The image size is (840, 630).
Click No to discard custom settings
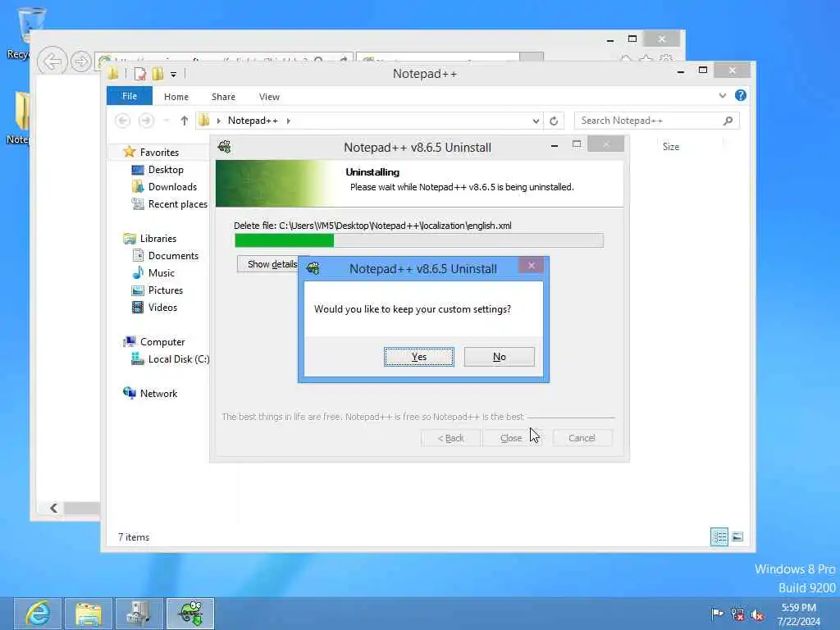500,357
